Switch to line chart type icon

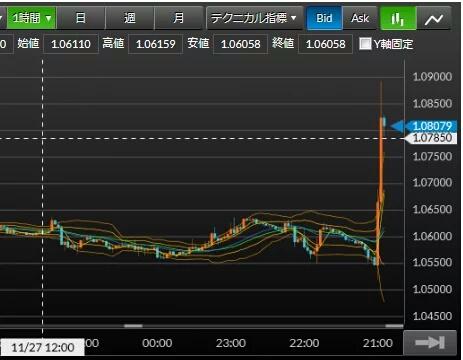click(434, 18)
